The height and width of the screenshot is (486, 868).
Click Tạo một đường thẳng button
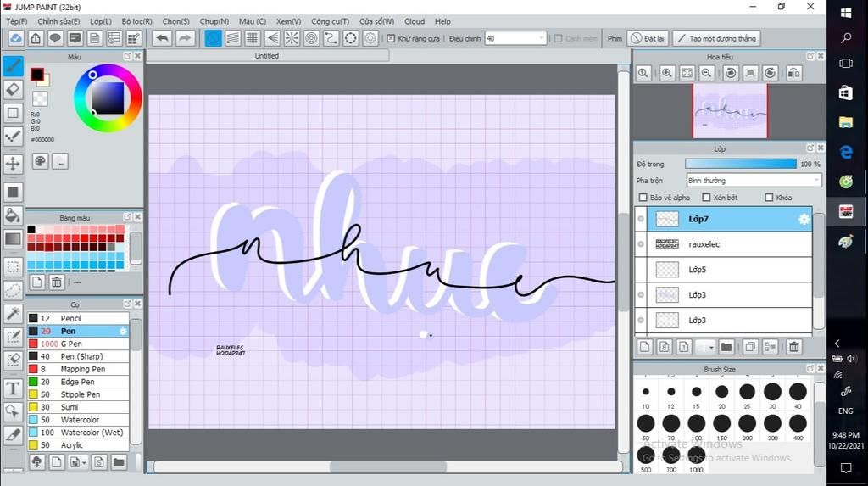click(716, 38)
